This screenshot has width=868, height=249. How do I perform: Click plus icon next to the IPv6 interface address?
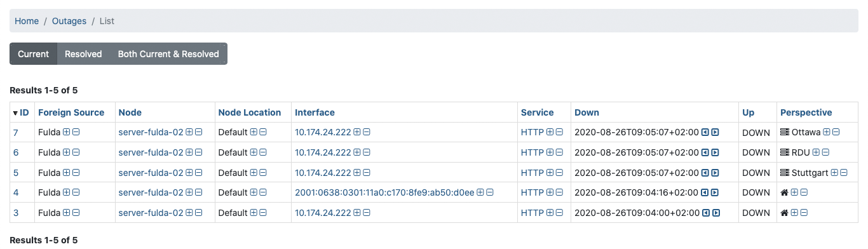click(480, 192)
